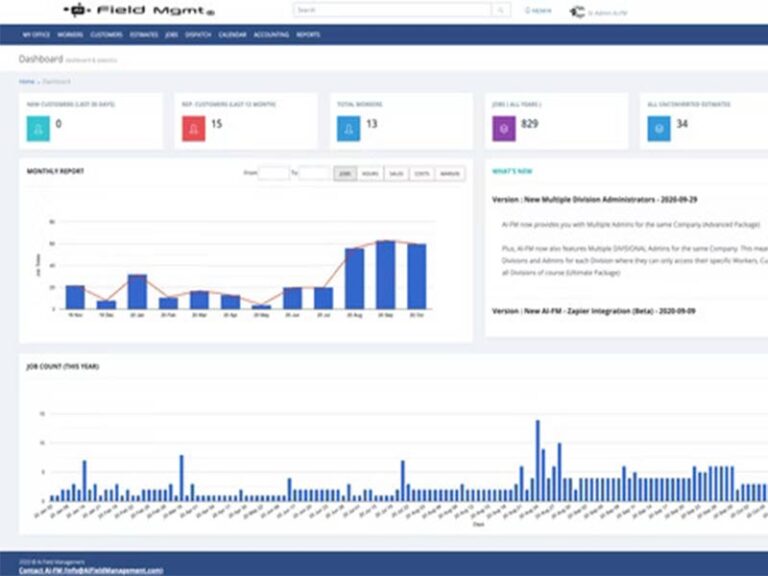Click the Unconverted Estimates tile icon
The image size is (768, 576).
659,129
